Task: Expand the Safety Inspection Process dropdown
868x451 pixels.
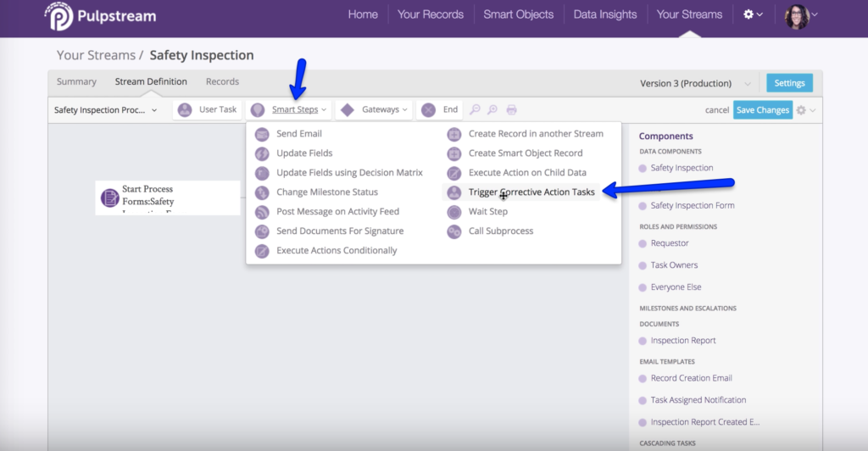Action: [x=106, y=110]
